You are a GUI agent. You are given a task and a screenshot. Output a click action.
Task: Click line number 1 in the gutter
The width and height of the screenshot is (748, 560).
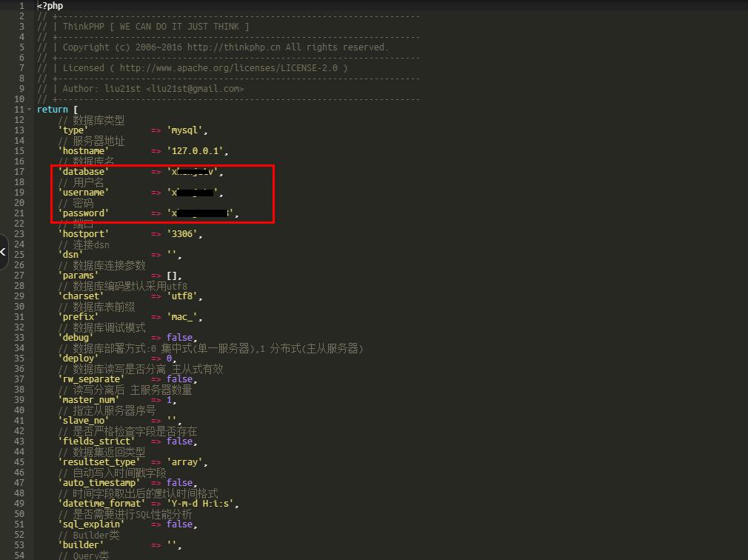[x=21, y=6]
